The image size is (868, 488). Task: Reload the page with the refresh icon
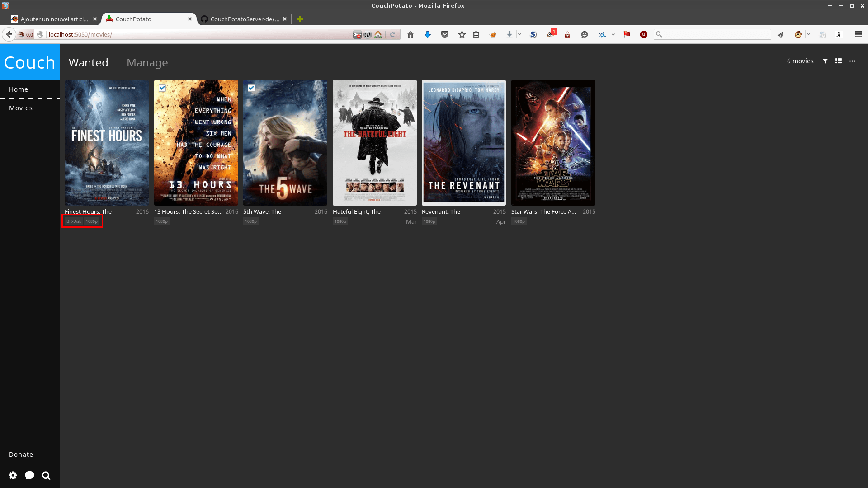coord(393,34)
